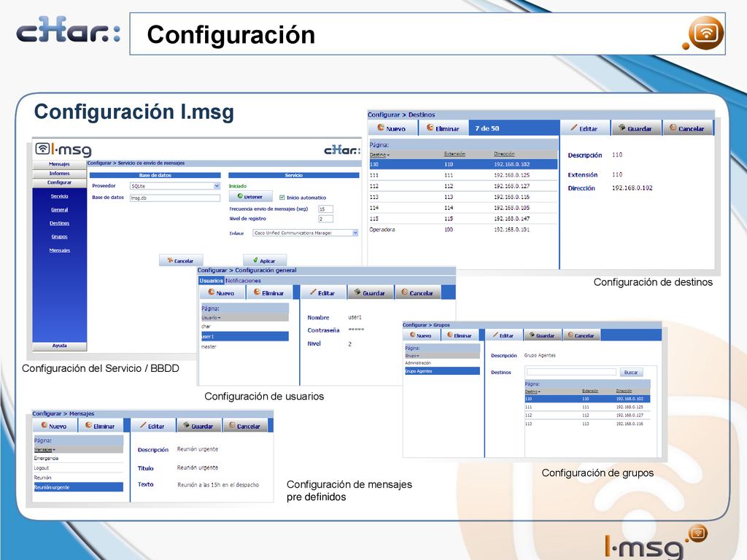Click Nuevo in the Grupos panel
Image resolution: width=747 pixels, height=560 pixels.
[x=421, y=335]
